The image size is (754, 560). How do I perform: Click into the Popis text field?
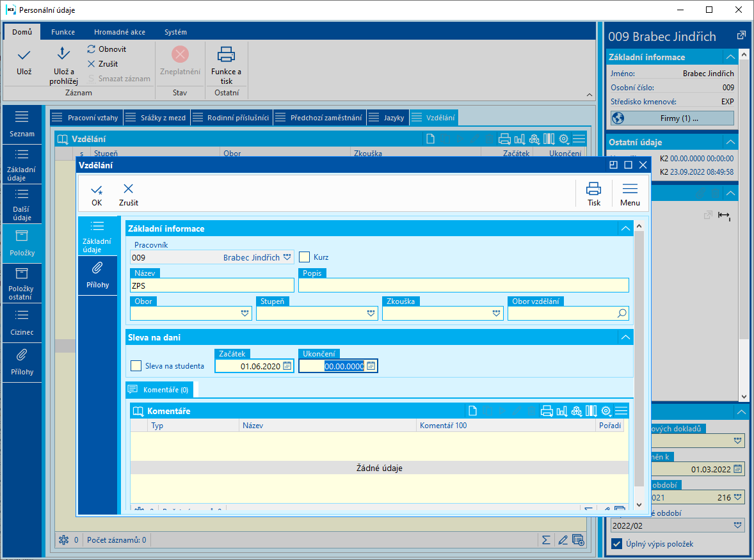point(463,285)
